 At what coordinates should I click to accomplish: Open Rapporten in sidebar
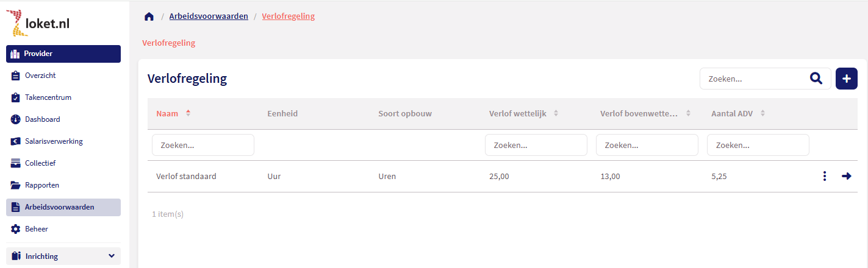pyautogui.click(x=42, y=185)
